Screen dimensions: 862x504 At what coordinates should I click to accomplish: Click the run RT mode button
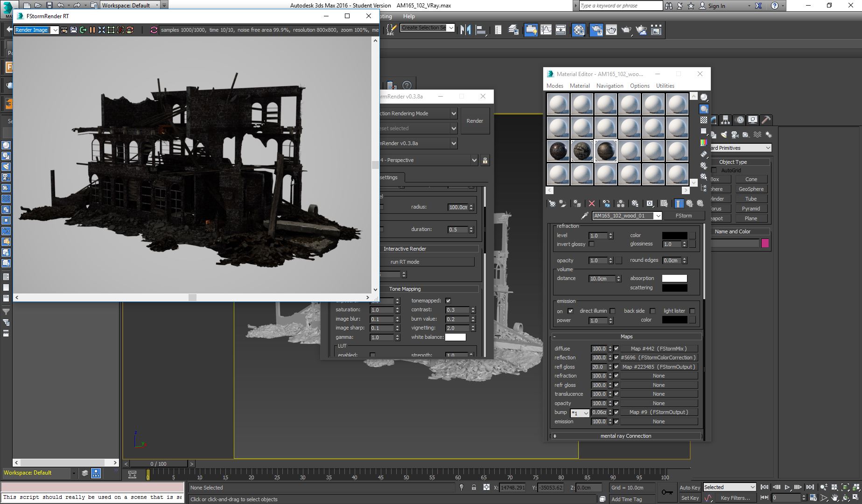[405, 262]
